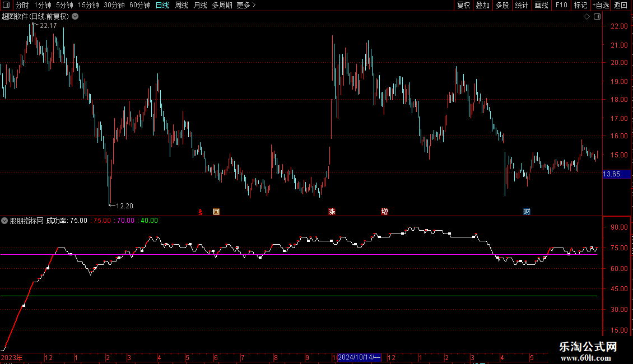Click the 2023年 label on time axis
Viewport: 633px width, 364px height.
point(12,357)
